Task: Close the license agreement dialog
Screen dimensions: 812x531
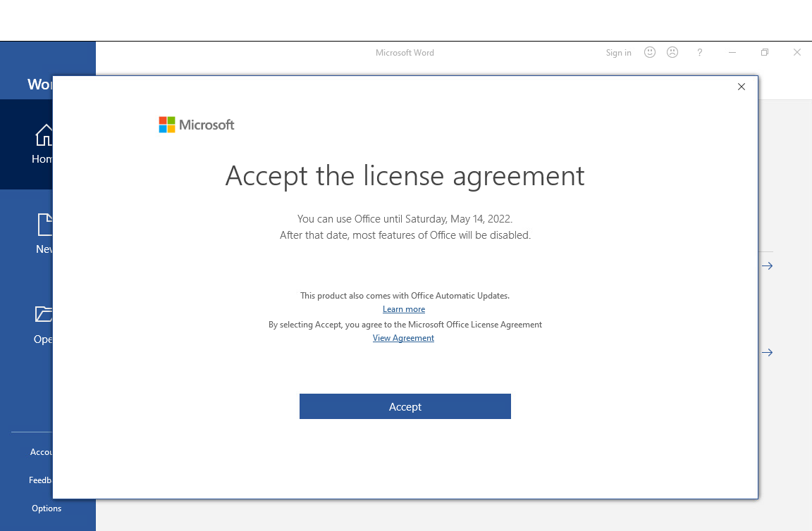Action: coord(741,87)
